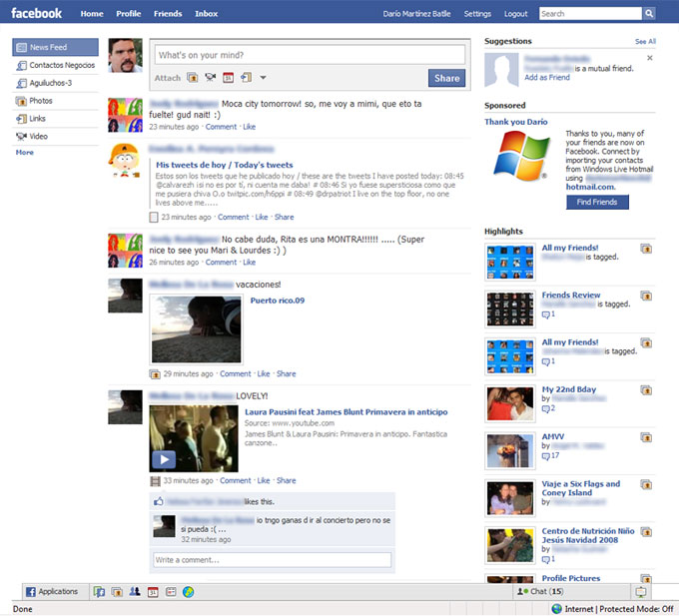Open Darío Martínez Batlle profile link
Image resolution: width=679 pixels, height=616 pixels.
tap(416, 14)
